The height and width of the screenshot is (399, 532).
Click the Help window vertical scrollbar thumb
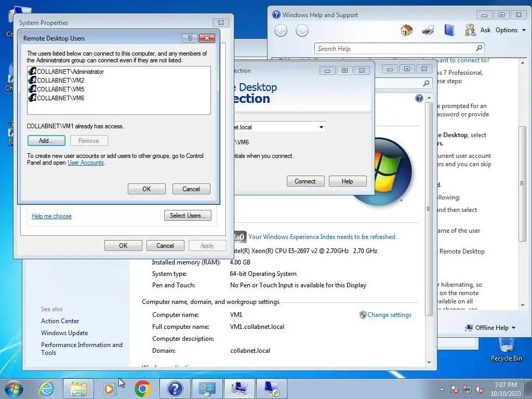tap(523, 183)
